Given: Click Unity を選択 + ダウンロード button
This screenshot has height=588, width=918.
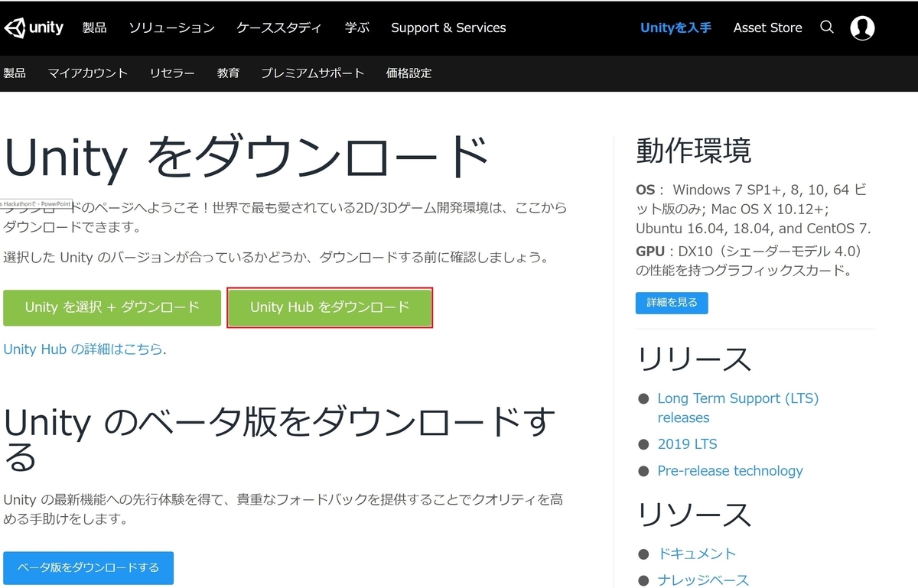Looking at the screenshot, I should [112, 307].
